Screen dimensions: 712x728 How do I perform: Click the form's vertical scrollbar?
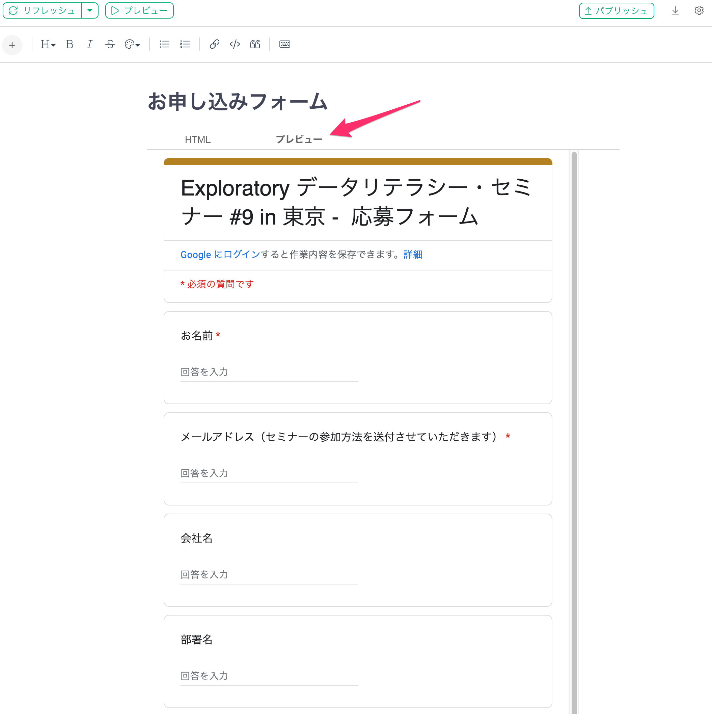click(574, 432)
